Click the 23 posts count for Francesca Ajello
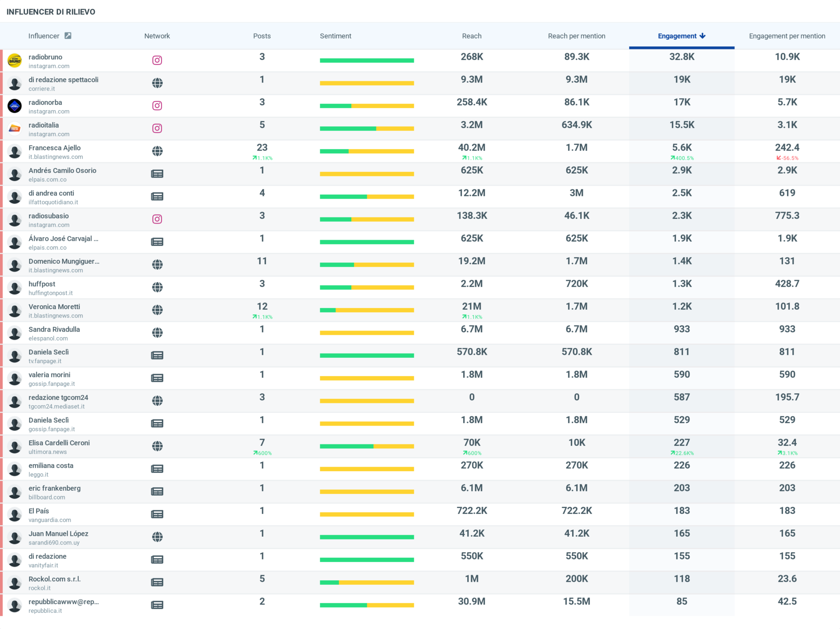The image size is (840, 629). point(262,148)
